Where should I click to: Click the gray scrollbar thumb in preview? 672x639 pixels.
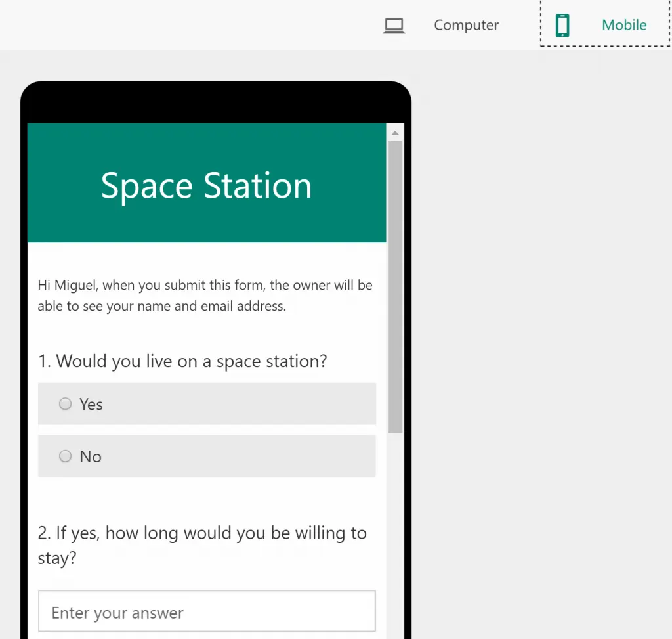pyautogui.click(x=395, y=286)
